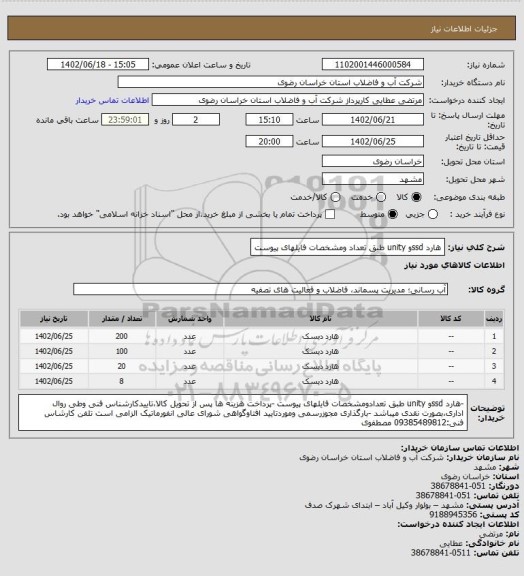The width and height of the screenshot is (524, 576).
Task: Click هارد دیسک name in row 1
Action: tap(320, 336)
